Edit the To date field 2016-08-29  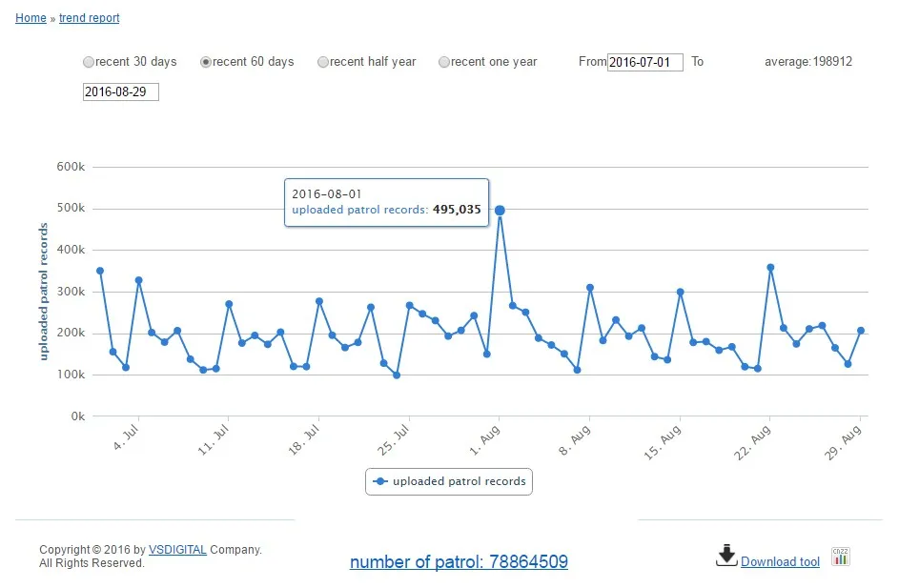pyautogui.click(x=121, y=91)
